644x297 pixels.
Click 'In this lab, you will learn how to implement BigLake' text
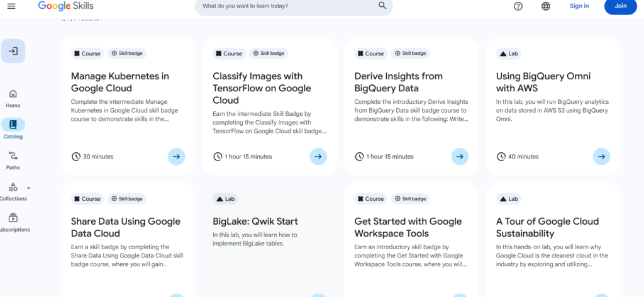(x=255, y=239)
